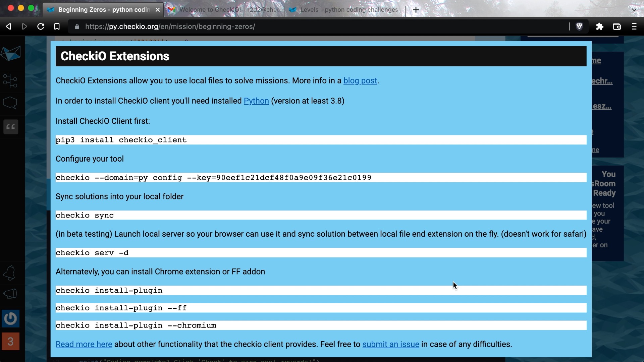Click the checkio install-plugin --ff command

click(x=321, y=308)
